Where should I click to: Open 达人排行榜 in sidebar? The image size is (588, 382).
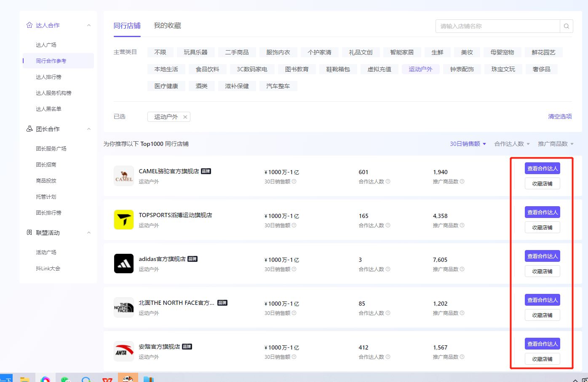[x=48, y=77]
